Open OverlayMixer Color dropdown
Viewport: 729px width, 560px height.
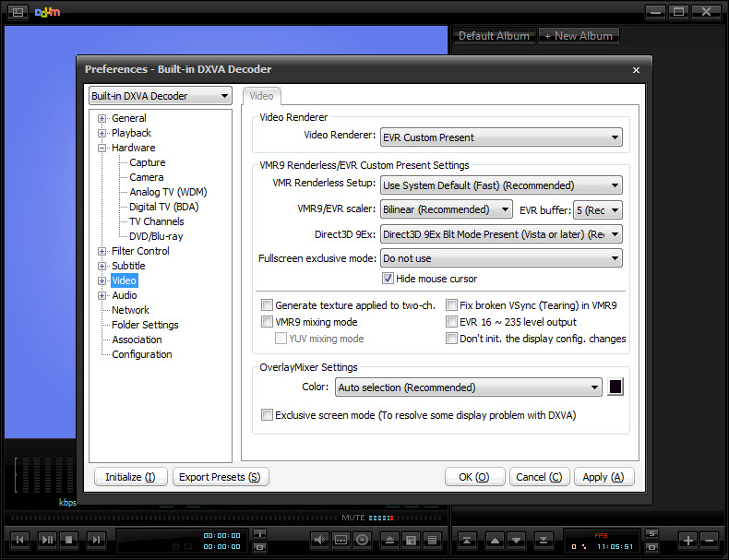tap(469, 387)
